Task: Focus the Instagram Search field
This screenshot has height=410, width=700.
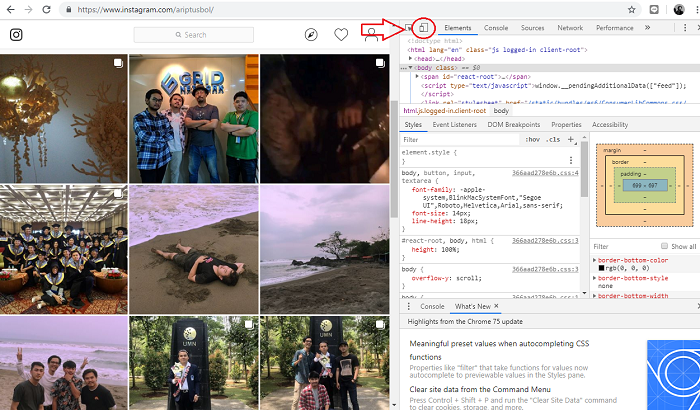Action: click(x=194, y=34)
